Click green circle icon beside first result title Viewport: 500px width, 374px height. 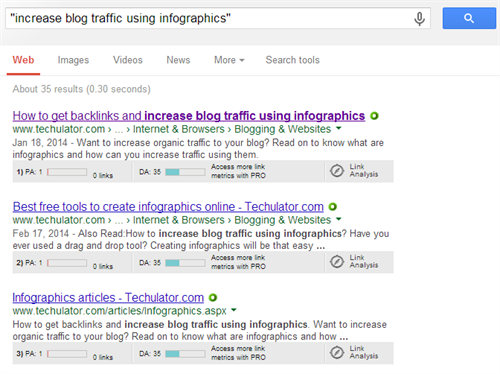[374, 116]
